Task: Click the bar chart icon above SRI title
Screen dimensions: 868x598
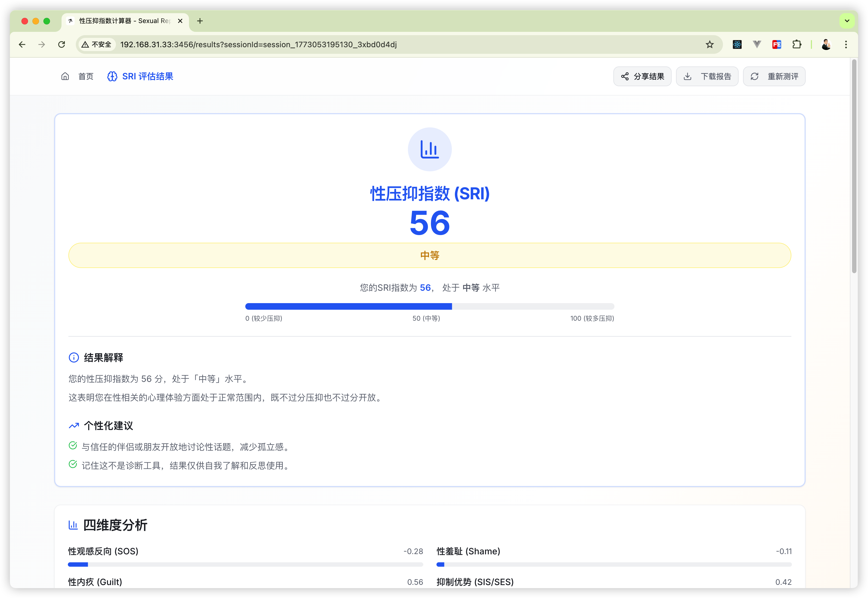Action: (430, 149)
